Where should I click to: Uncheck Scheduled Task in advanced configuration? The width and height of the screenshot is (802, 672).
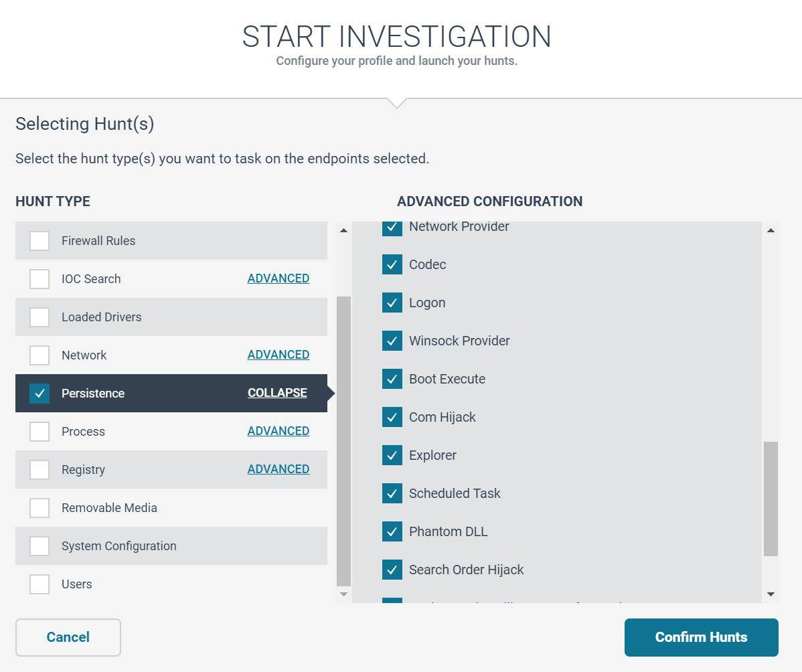pyautogui.click(x=392, y=493)
